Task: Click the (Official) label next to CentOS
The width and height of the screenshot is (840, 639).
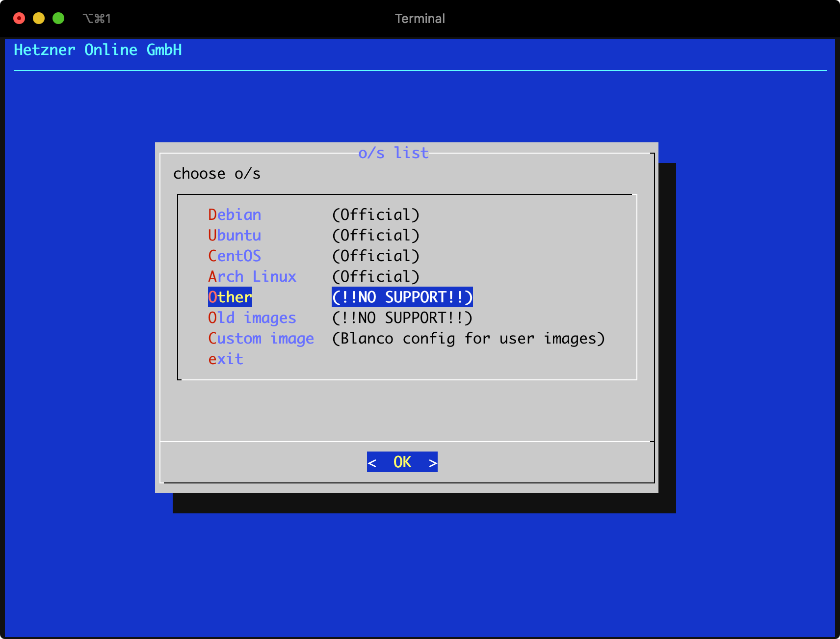Action: pos(376,256)
